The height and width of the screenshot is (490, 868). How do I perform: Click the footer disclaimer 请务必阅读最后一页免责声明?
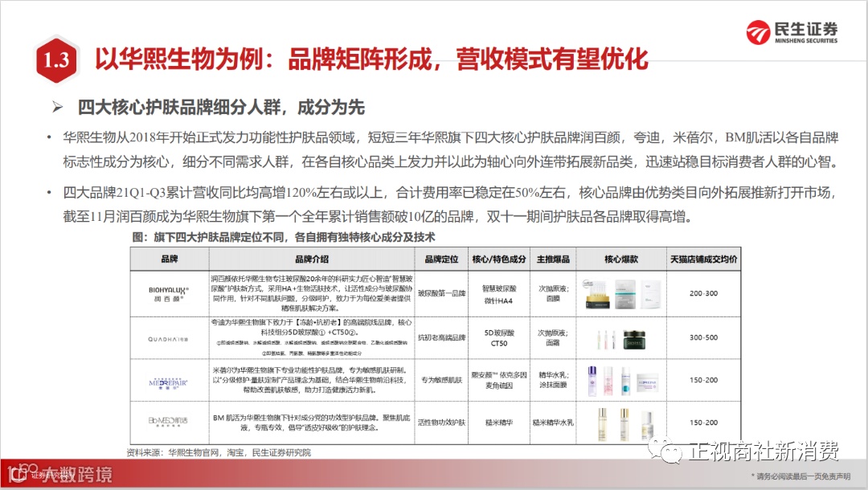pos(800,476)
